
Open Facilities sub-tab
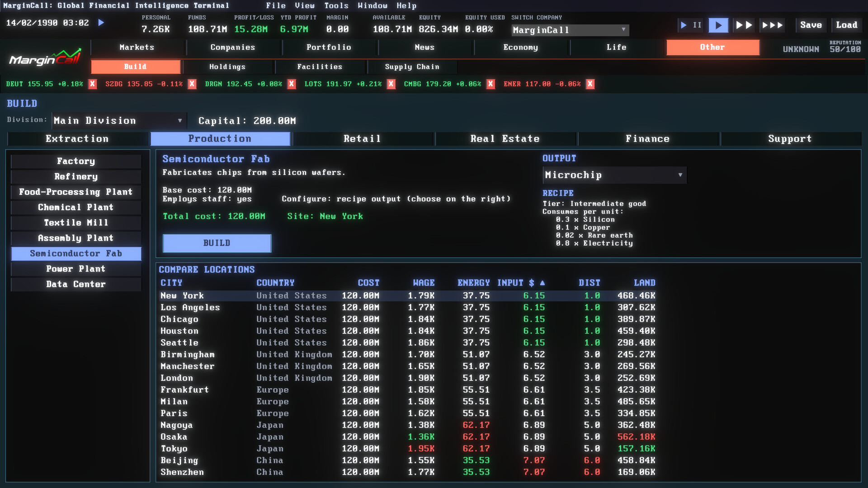click(320, 67)
